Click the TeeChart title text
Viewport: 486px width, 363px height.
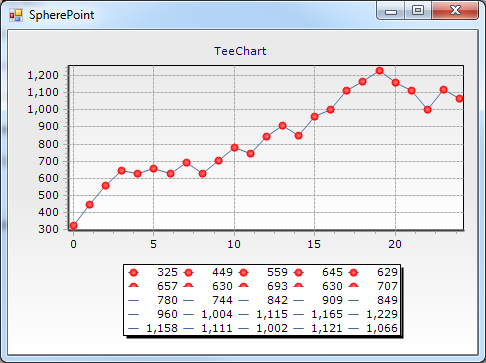pos(240,51)
